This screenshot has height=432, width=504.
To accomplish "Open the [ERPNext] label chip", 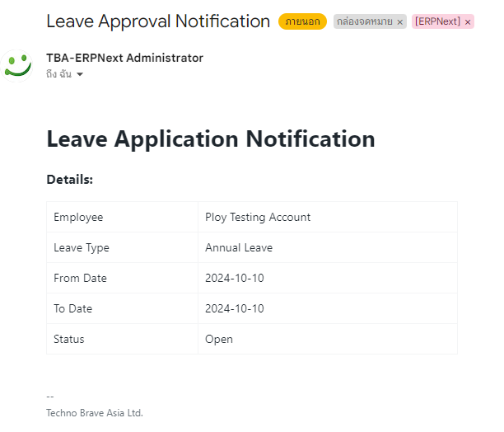I will click(x=438, y=21).
